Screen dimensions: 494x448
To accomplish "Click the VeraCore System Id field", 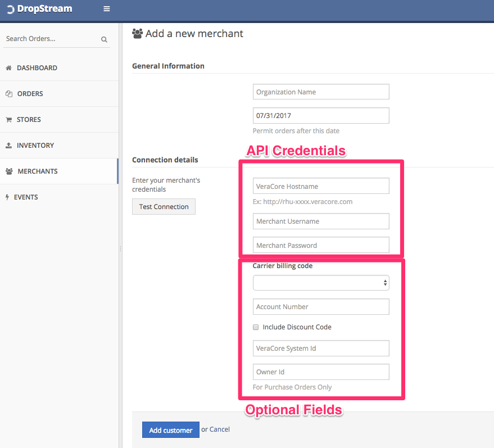I will pos(321,348).
